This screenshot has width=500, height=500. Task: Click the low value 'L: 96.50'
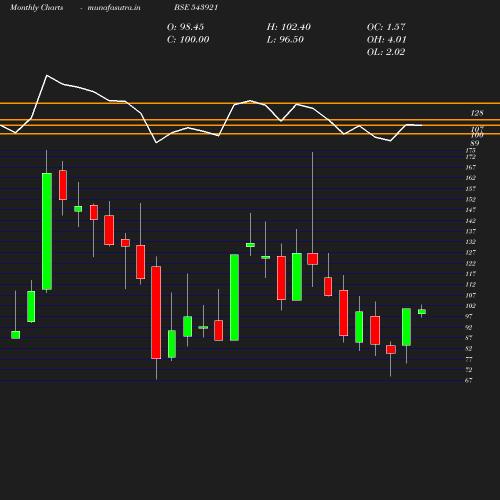285,40
